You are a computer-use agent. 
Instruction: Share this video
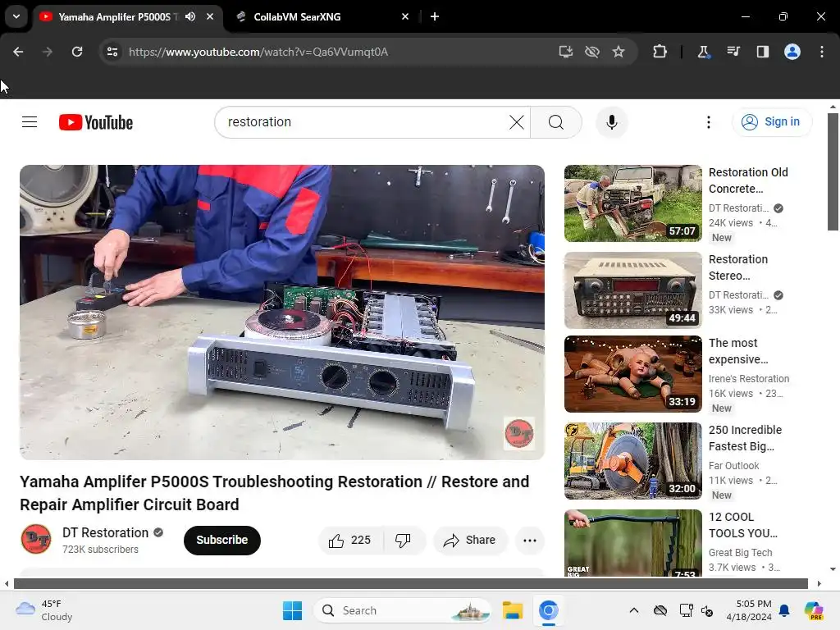pyautogui.click(x=470, y=540)
